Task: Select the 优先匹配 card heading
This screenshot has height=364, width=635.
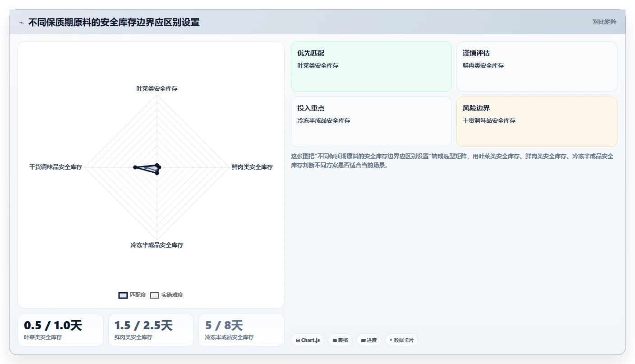Action: [311, 53]
